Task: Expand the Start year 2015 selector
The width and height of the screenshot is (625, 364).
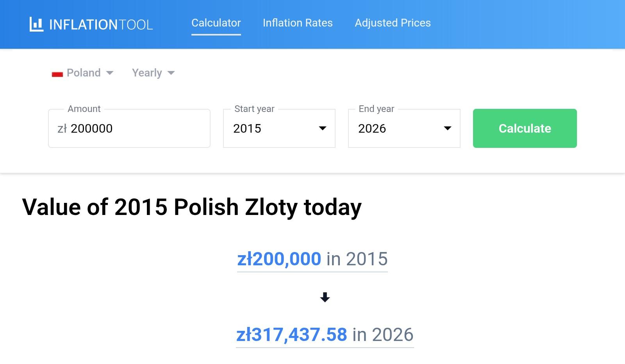Action: tap(279, 128)
